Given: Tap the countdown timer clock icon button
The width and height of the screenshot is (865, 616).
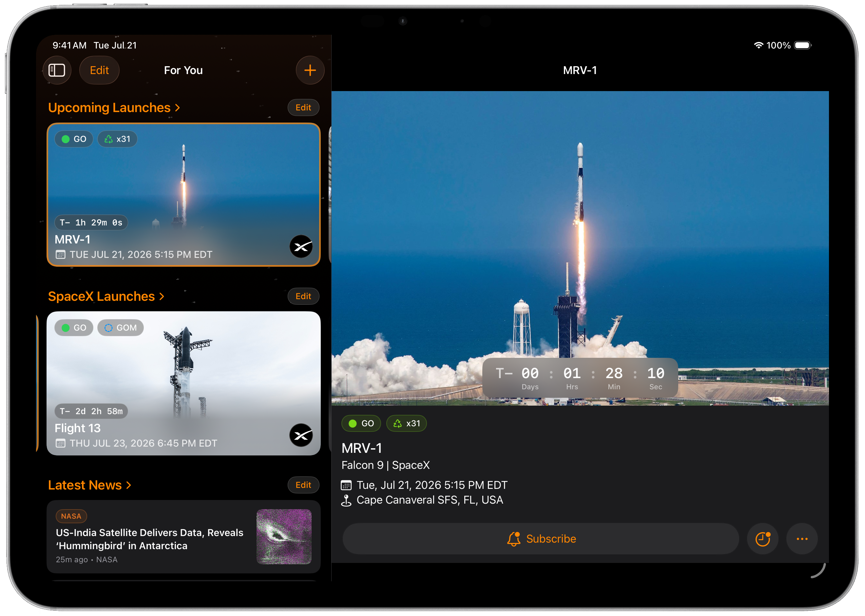Looking at the screenshot, I should click(763, 539).
